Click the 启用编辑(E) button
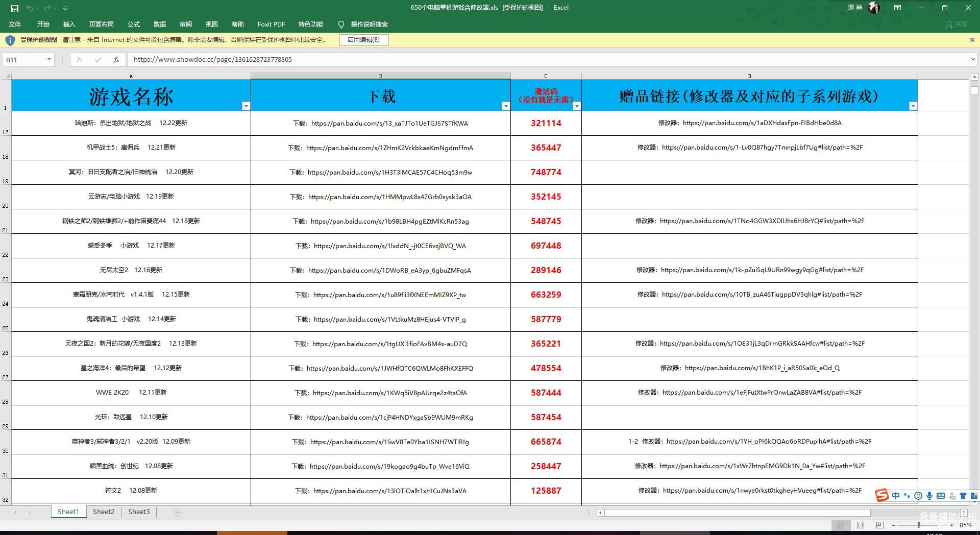Viewport: 980px width, 535px height. (363, 40)
